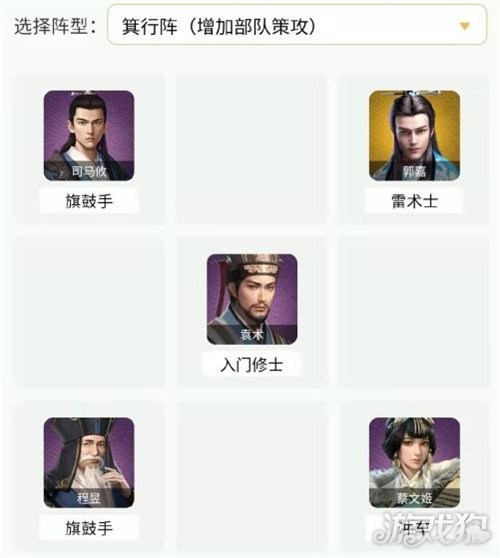
Task: Select the empty middle-right formation slot
Action: pyautogui.click(x=414, y=312)
